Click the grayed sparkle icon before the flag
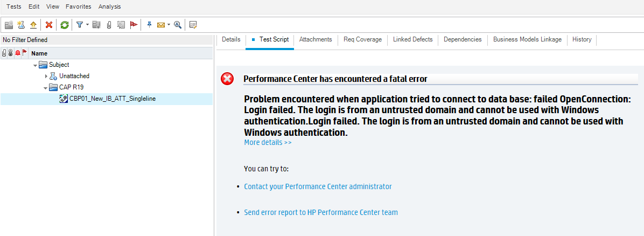The image size is (644, 236). coord(121,25)
